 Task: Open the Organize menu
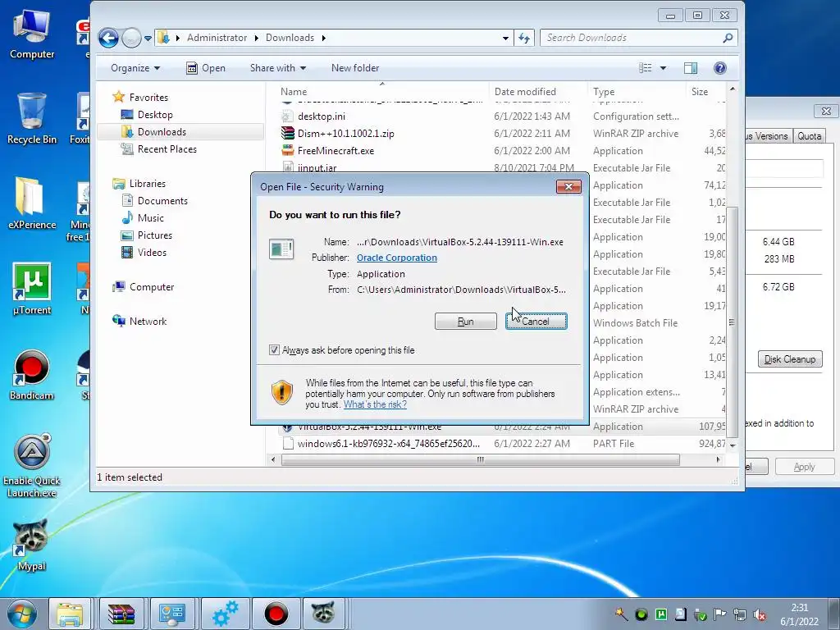(x=135, y=68)
